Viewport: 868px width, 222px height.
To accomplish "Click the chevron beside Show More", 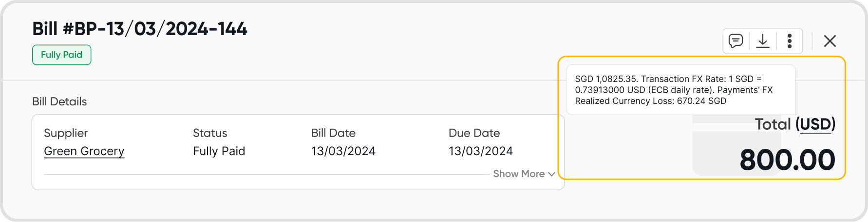I will (x=551, y=174).
